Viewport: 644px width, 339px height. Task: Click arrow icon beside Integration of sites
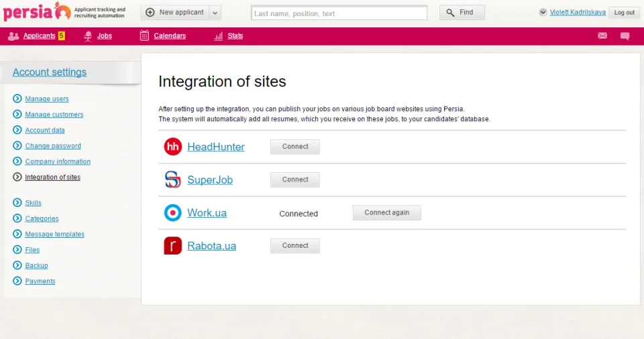pos(17,177)
